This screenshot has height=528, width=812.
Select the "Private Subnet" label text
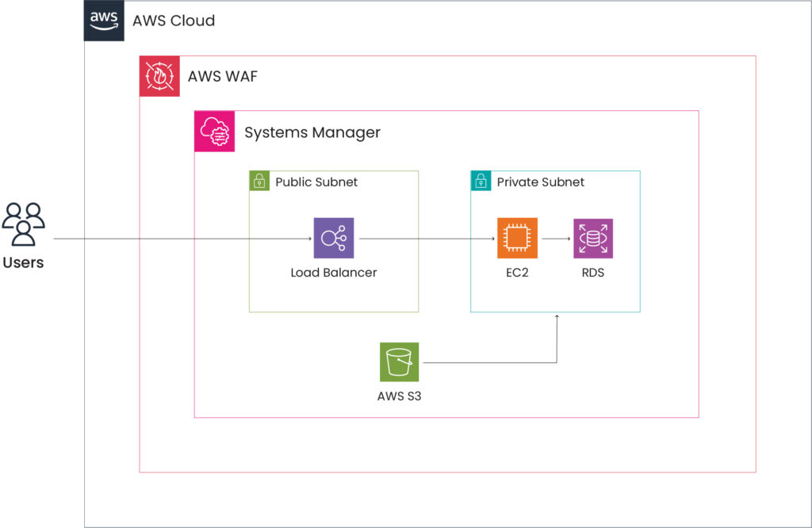coord(540,182)
